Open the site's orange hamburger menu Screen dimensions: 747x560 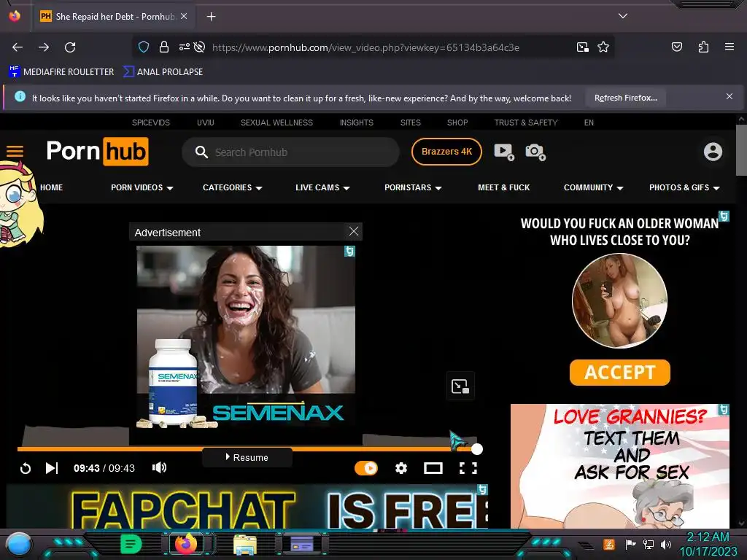15,152
